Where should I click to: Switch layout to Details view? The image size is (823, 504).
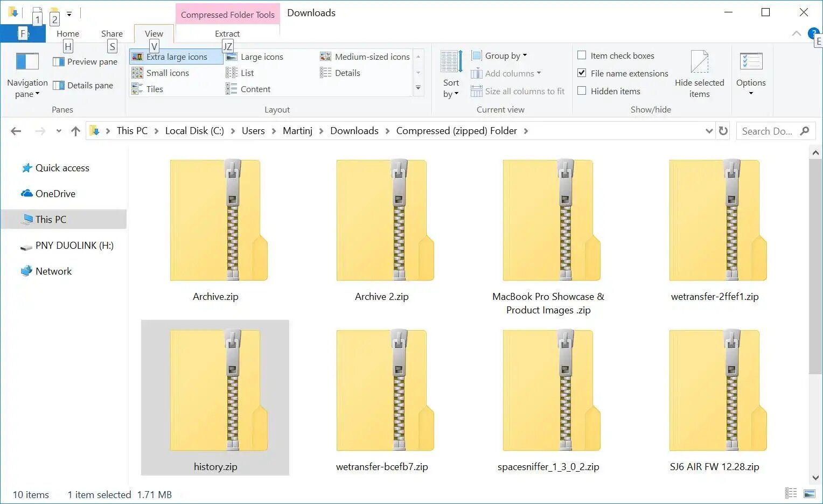pyautogui.click(x=340, y=73)
